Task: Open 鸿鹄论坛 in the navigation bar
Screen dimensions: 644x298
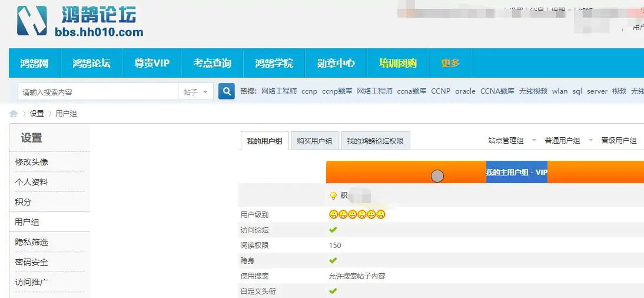Action: coord(92,63)
